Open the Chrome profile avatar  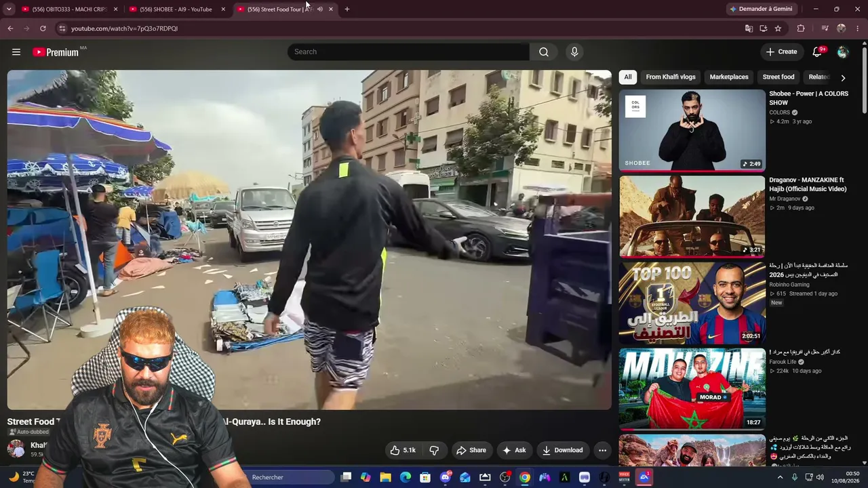[842, 28]
